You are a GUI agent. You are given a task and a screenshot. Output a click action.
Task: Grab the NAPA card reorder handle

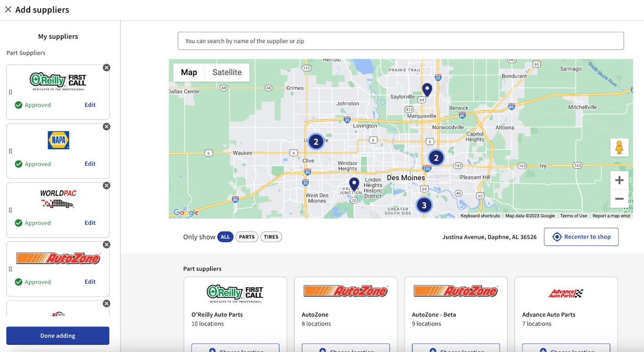tap(10, 151)
